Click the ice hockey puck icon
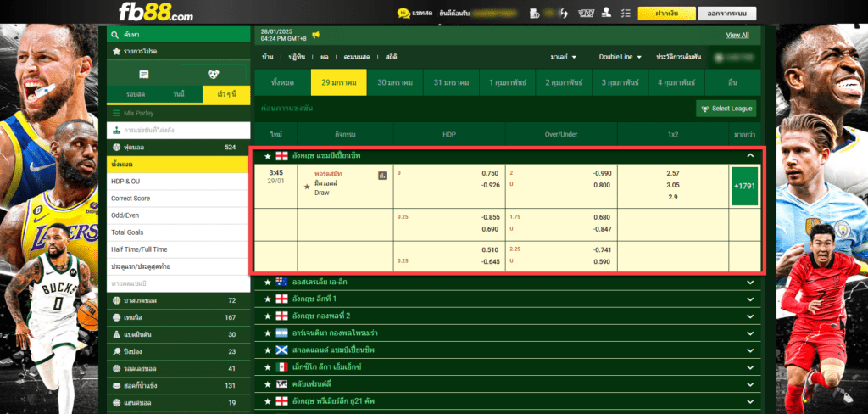The width and height of the screenshot is (868, 414). 116,385
